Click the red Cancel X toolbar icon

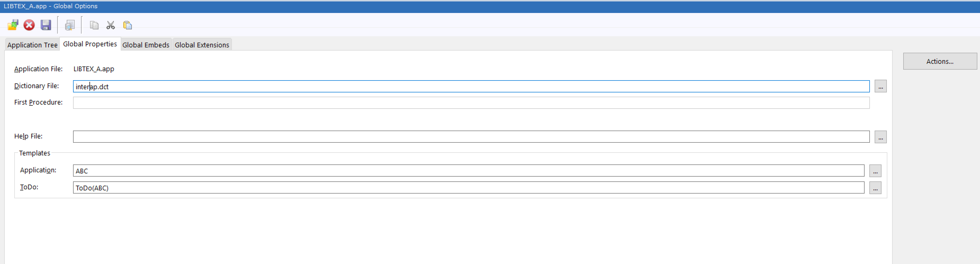pyautogui.click(x=29, y=25)
